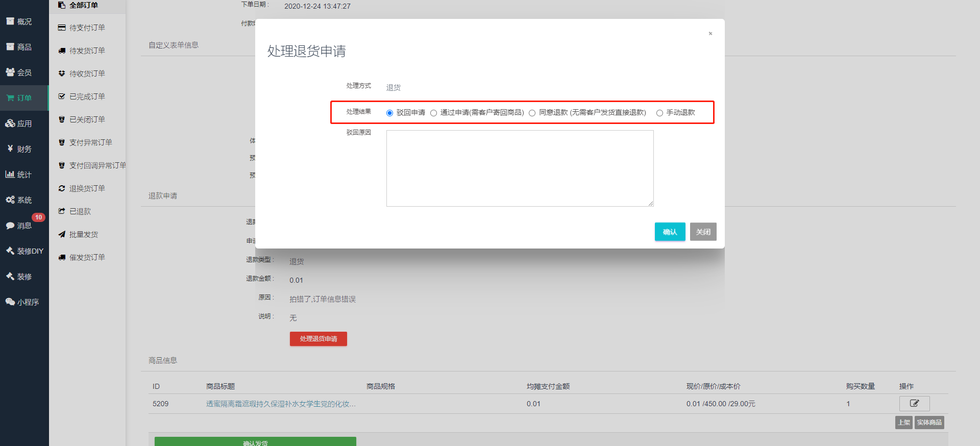Click the 待发货订单 truck icon
The image size is (980, 446).
(62, 51)
